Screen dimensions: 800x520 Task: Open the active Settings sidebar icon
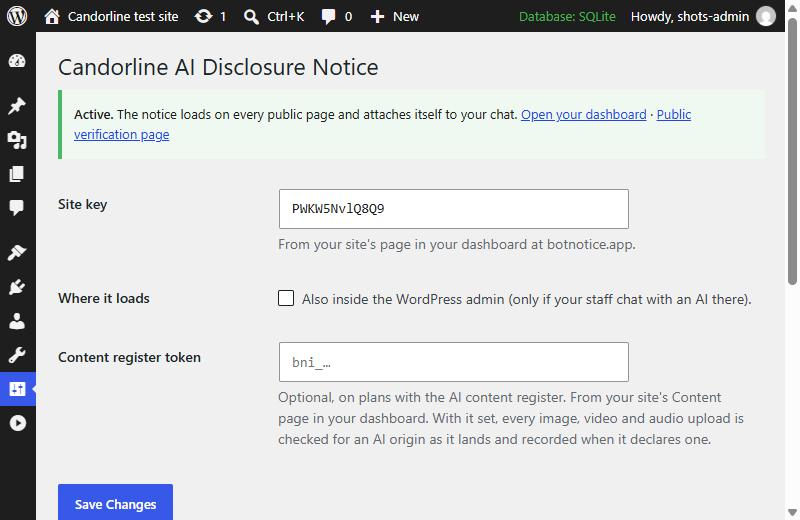pos(17,389)
